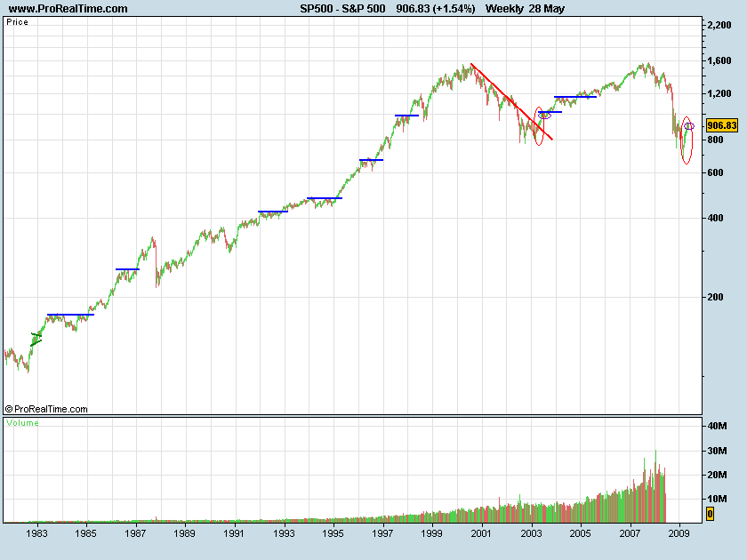Click the 1991 date axis label
Screen dimensions: 747x560
234,533
